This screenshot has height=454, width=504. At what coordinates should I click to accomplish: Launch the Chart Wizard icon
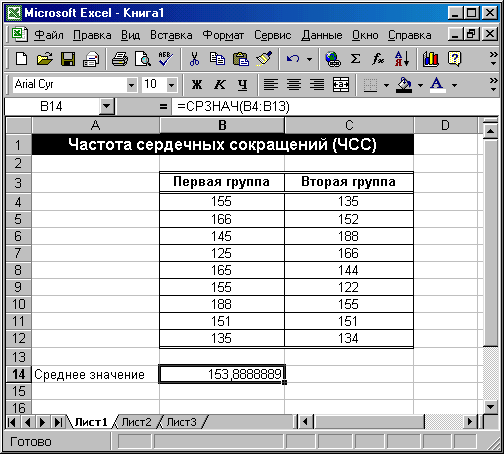coord(431,59)
